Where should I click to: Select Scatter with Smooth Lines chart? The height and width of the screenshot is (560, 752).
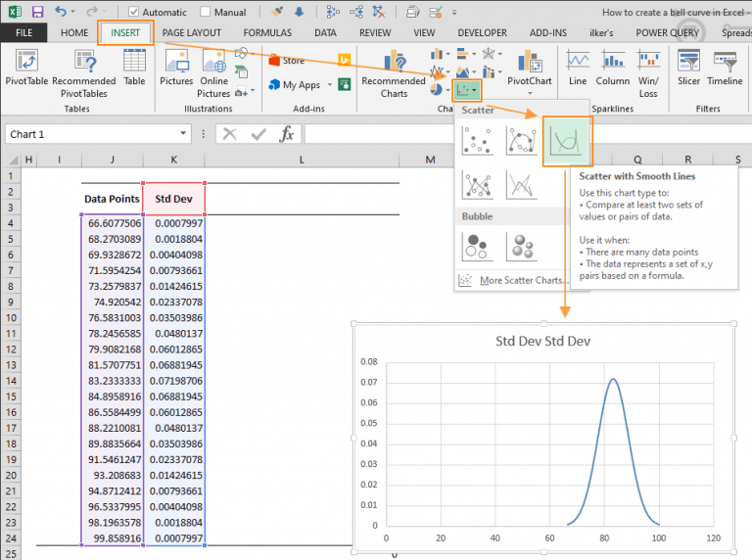[x=566, y=140]
